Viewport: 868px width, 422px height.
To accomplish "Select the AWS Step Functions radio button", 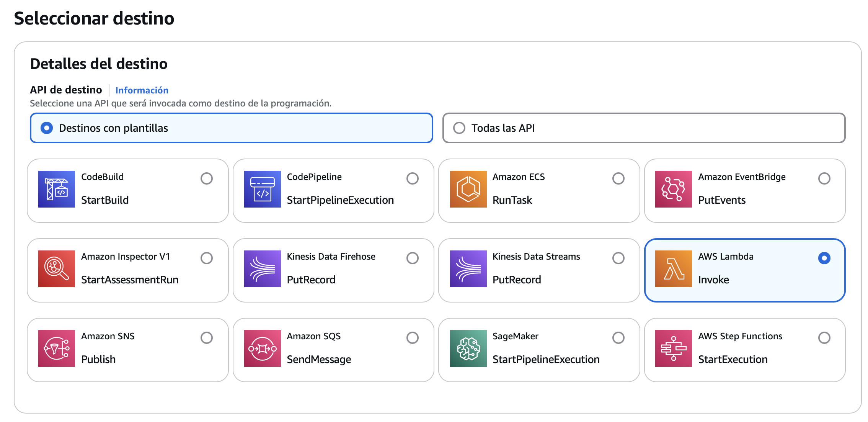I will coord(824,338).
